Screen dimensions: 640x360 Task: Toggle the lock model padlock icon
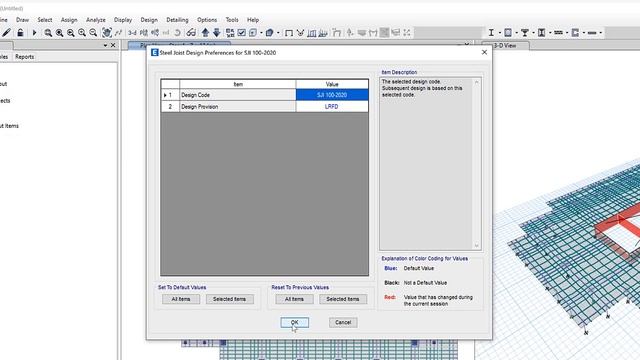[x=20, y=33]
